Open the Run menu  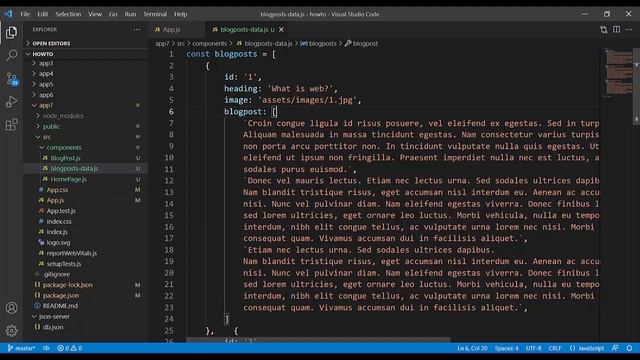pos(130,14)
